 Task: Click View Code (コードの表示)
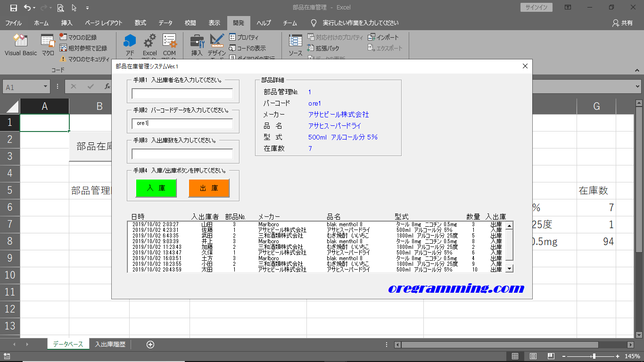coord(248,48)
